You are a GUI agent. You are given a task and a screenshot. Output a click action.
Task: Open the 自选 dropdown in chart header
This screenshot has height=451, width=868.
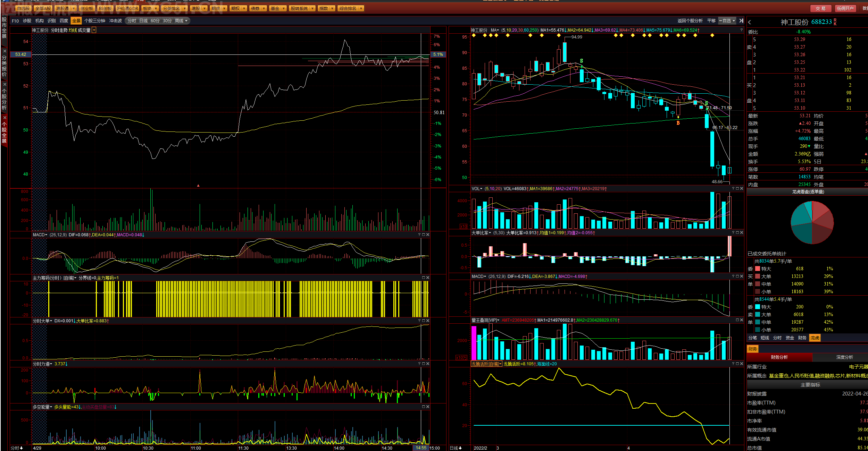tap(727, 21)
